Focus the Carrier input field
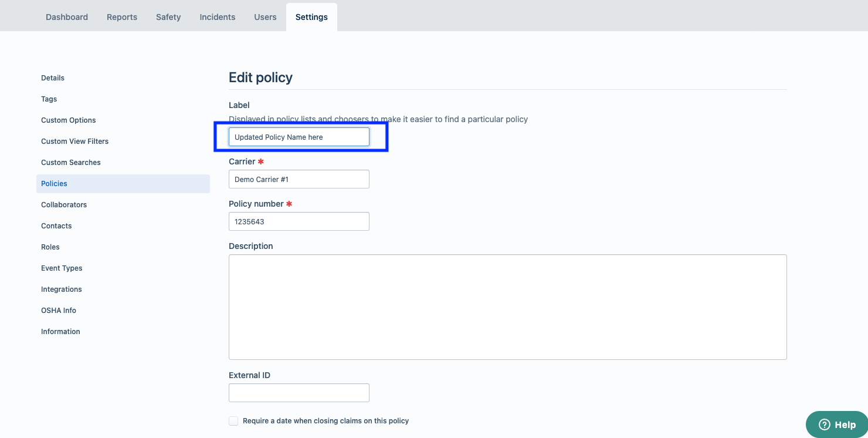Viewport: 868px width, 438px height. 299,179
